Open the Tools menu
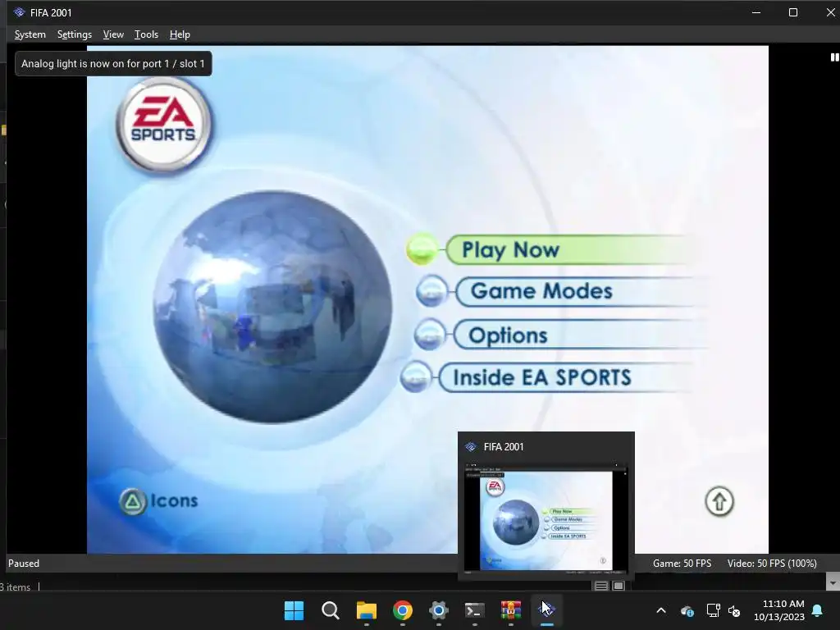Viewport: 840px width, 630px height. click(146, 34)
